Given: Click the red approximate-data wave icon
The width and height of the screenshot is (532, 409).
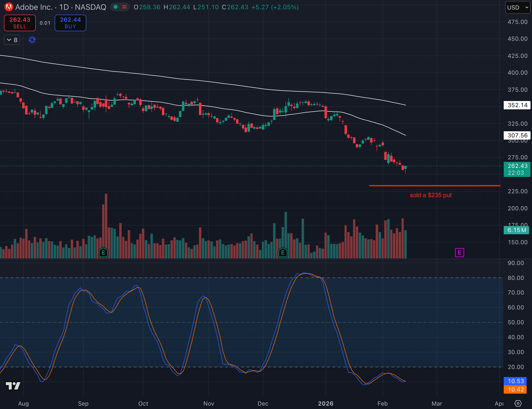Looking at the screenshot, I should tap(124, 7).
